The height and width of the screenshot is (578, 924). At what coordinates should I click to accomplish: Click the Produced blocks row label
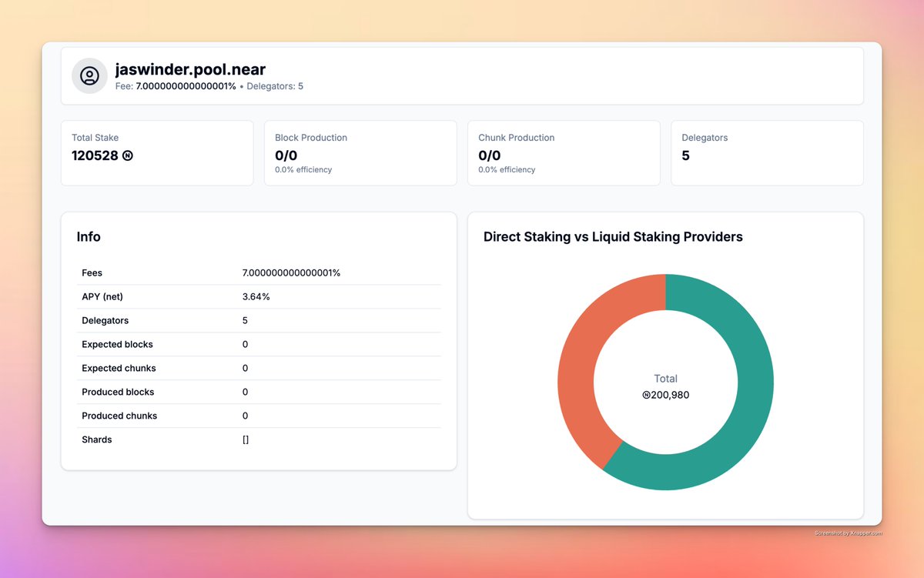[x=118, y=392]
